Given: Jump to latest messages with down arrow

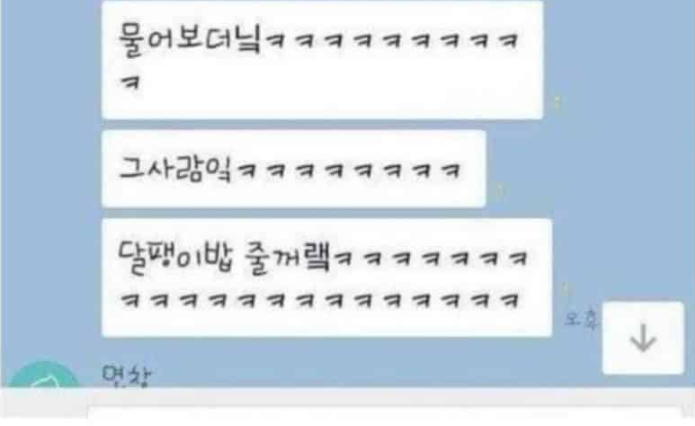Looking at the screenshot, I should (643, 338).
